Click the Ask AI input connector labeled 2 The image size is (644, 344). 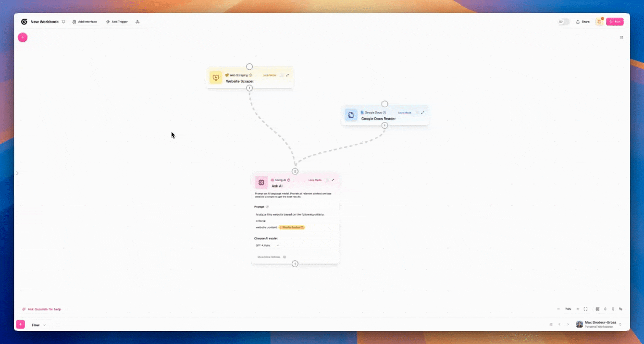click(295, 171)
